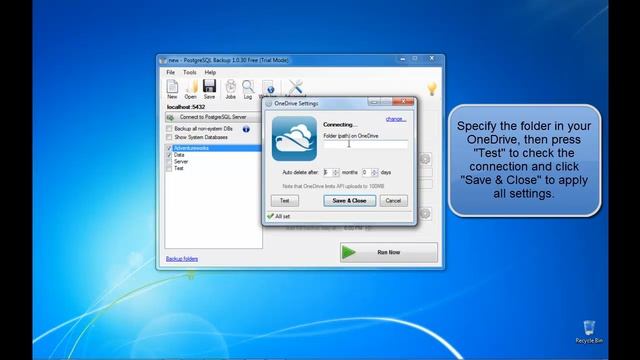Viewport: 640px width, 360px height.
Task: Open the Recycle Bin on desktop
Action: (x=589, y=331)
